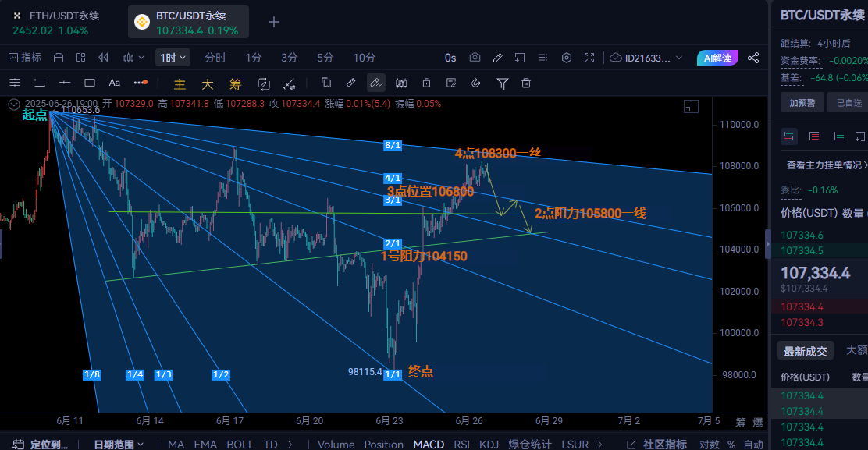
Task: Click the 加预警 add alert button
Action: pyautogui.click(x=802, y=102)
